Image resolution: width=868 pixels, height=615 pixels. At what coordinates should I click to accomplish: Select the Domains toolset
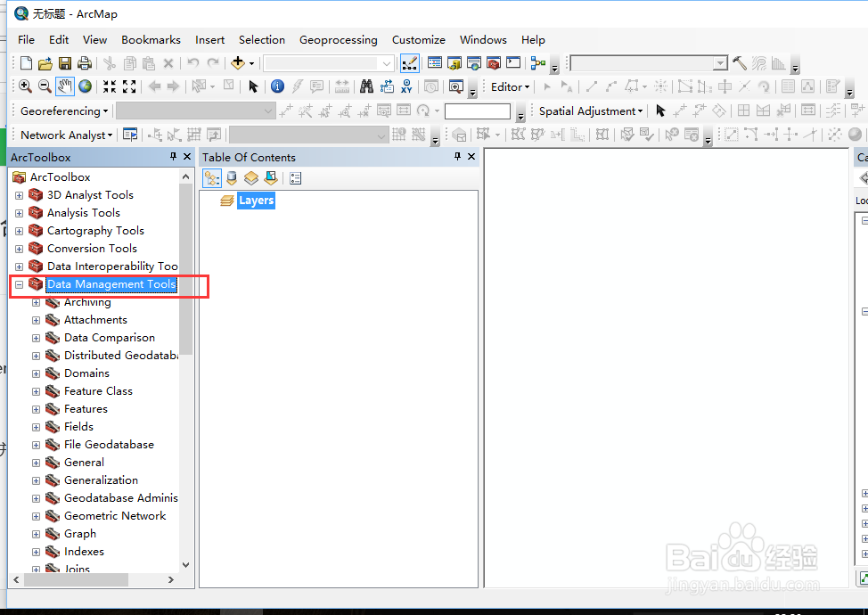click(86, 373)
